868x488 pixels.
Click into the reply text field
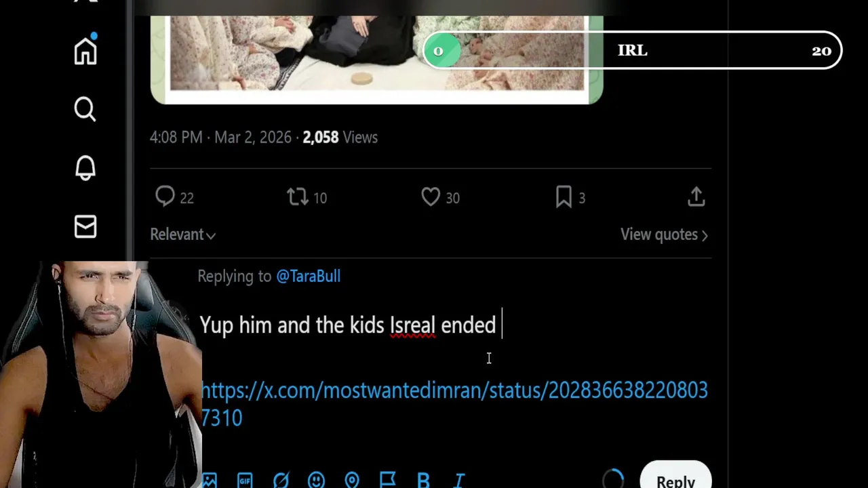tap(454, 325)
